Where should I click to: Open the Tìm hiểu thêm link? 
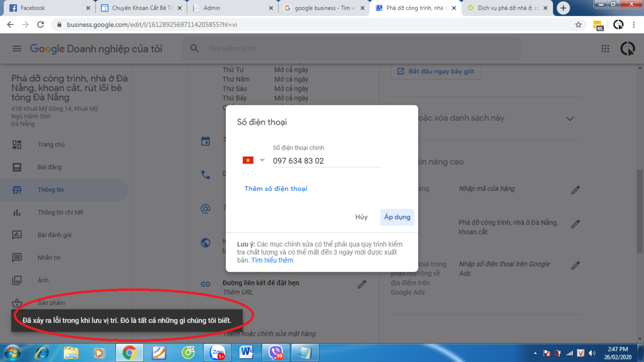click(272, 261)
